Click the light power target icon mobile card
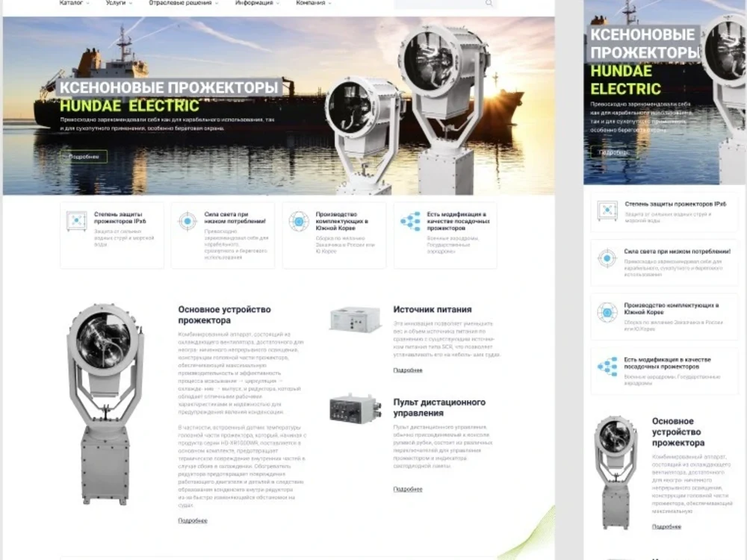747x560 pixels. coord(607,258)
